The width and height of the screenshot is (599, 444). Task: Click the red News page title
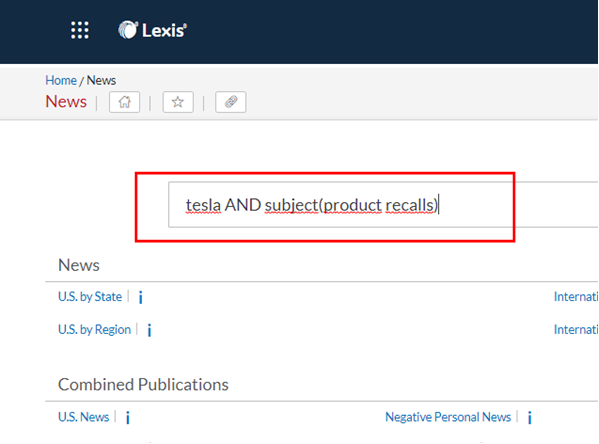[66, 102]
